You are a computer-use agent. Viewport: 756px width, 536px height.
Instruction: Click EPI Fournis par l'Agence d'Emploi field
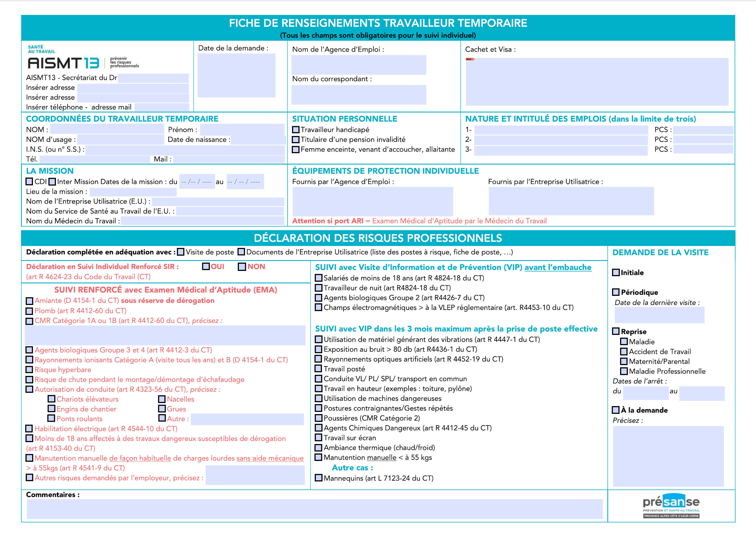coord(372,201)
